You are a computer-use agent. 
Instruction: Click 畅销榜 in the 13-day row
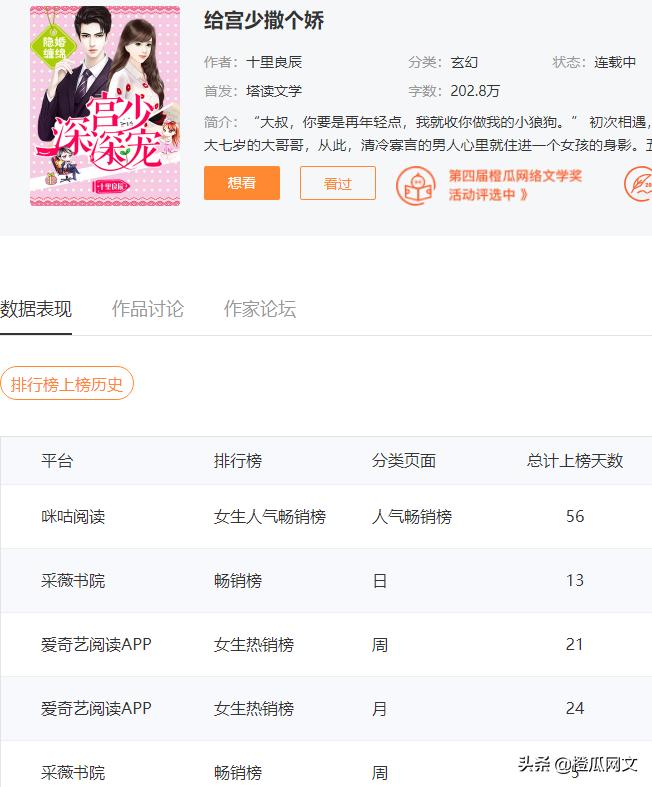click(x=238, y=581)
